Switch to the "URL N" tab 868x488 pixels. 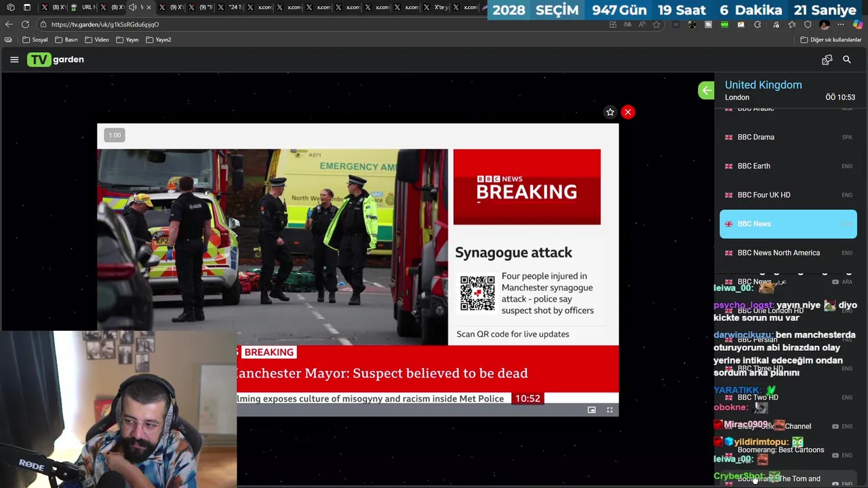[83, 7]
